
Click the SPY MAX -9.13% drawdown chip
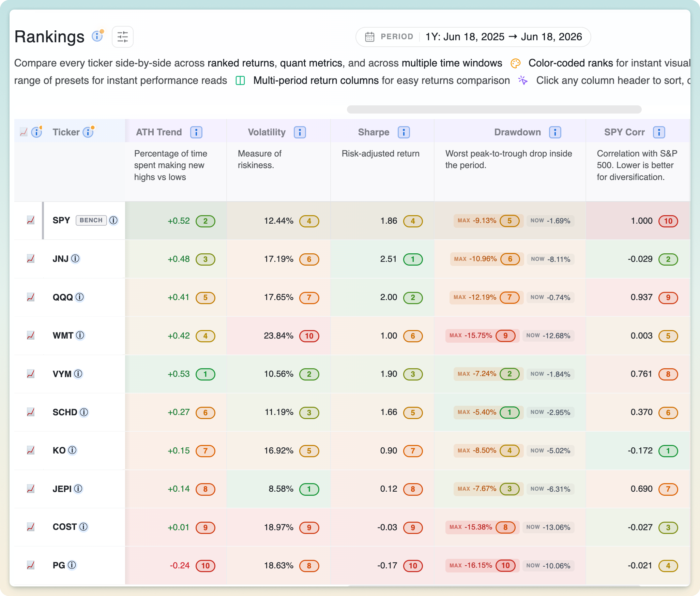pos(488,221)
